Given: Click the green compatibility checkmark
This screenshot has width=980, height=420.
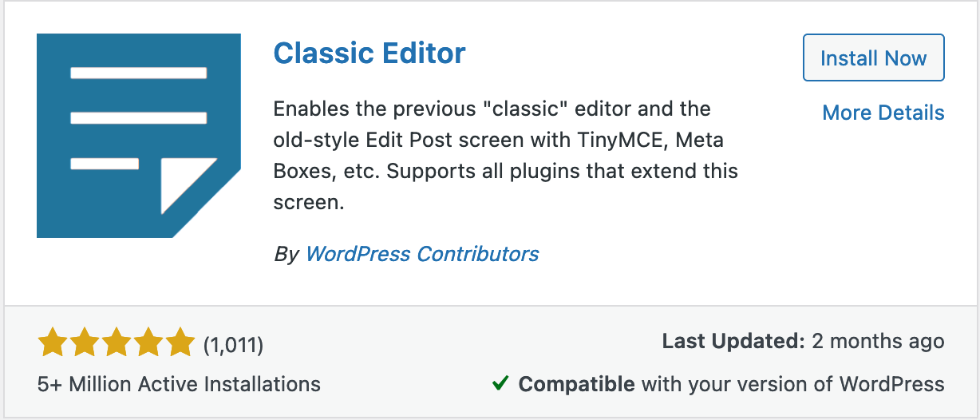Looking at the screenshot, I should pos(500,384).
